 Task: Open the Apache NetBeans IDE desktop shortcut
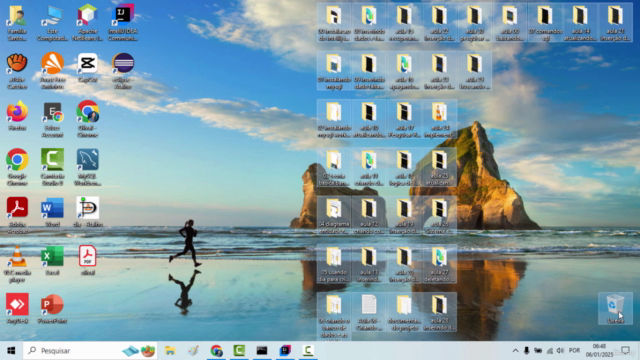click(x=87, y=23)
